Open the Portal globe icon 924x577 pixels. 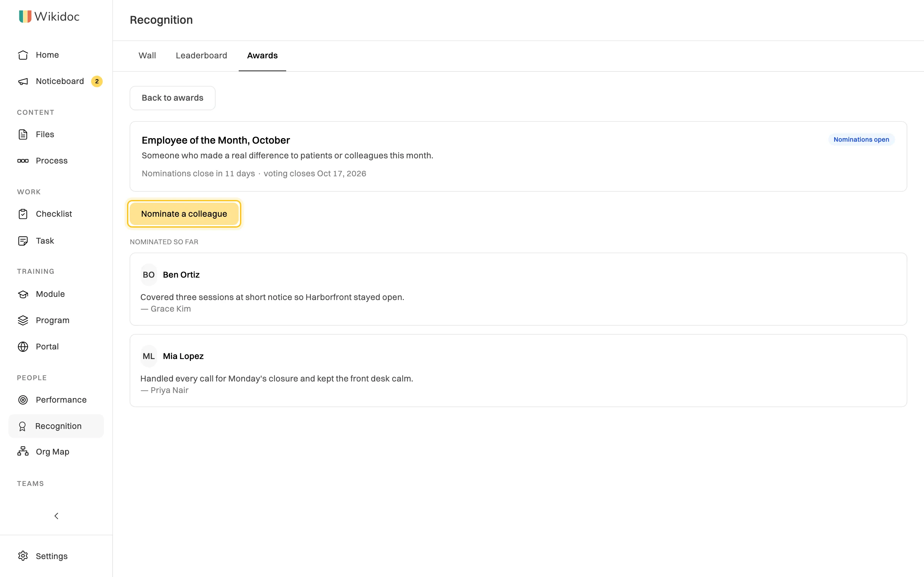23,347
